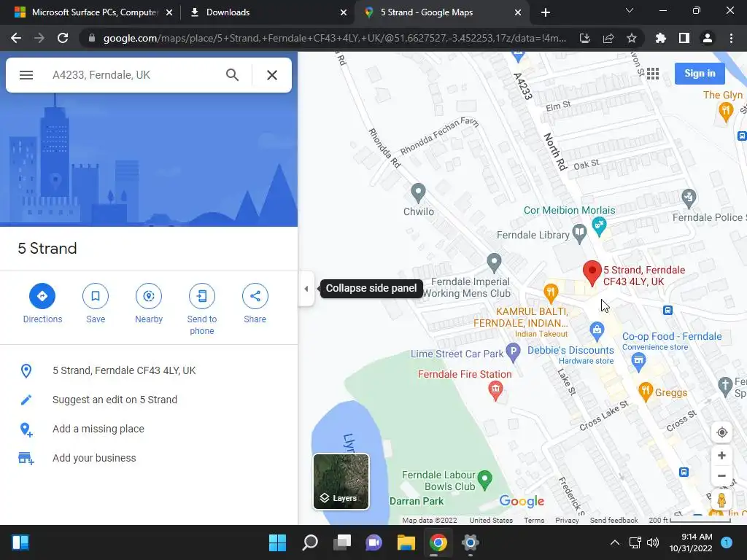The height and width of the screenshot is (560, 747).
Task: Collapse the side panel arrow
Action: (x=306, y=289)
